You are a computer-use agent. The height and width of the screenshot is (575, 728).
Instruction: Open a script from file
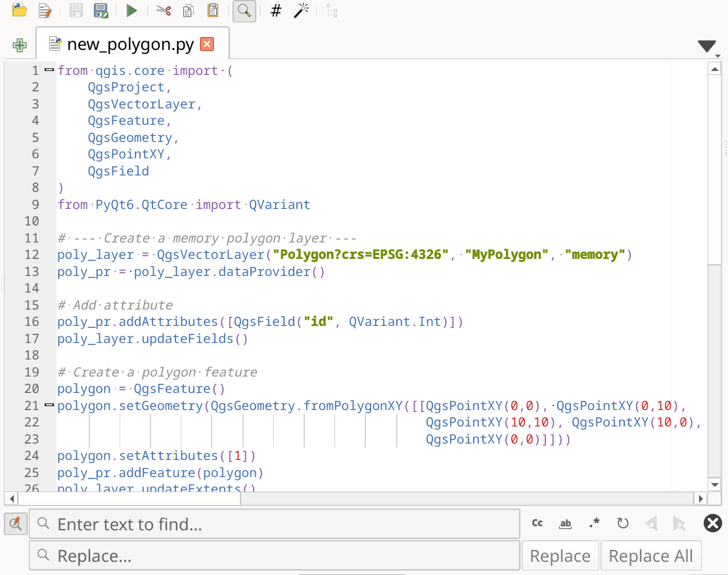point(18,11)
